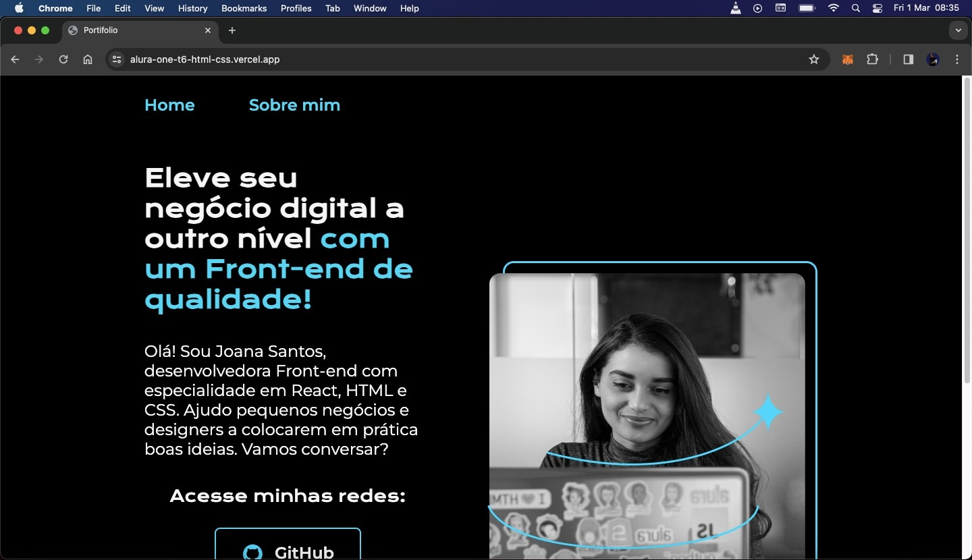972x560 pixels.
Task: Click the 'Eleve seu negócio digital' headline
Action: tap(279, 239)
